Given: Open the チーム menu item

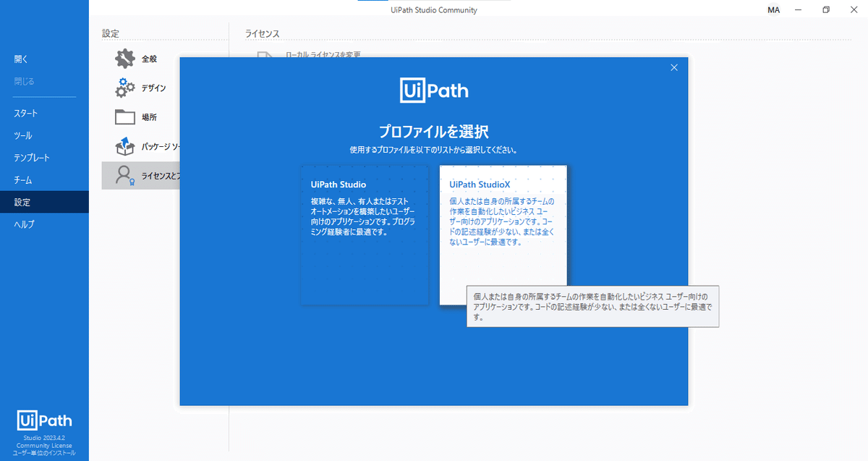Looking at the screenshot, I should click(44, 180).
